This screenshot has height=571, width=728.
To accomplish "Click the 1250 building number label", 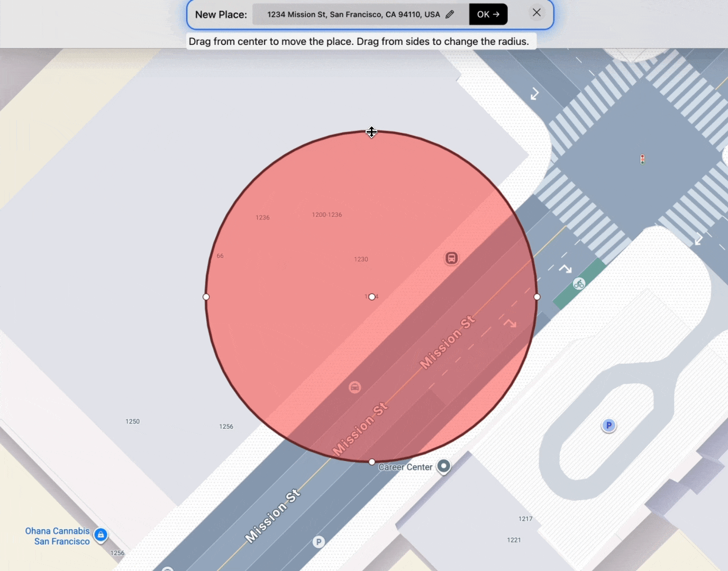I will [x=132, y=421].
